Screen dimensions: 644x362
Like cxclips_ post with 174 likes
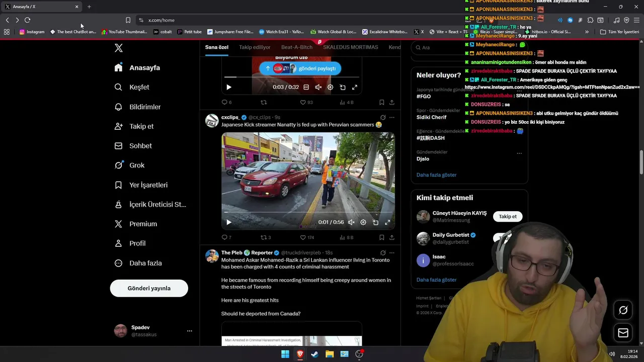coord(307,237)
